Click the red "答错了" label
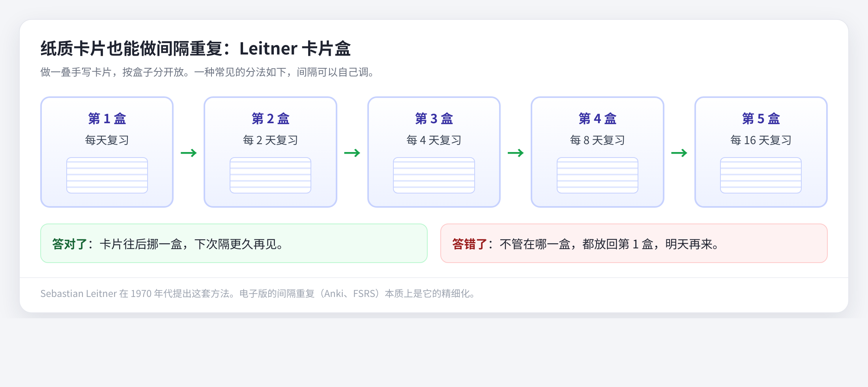This screenshot has width=868, height=387. coord(470,244)
